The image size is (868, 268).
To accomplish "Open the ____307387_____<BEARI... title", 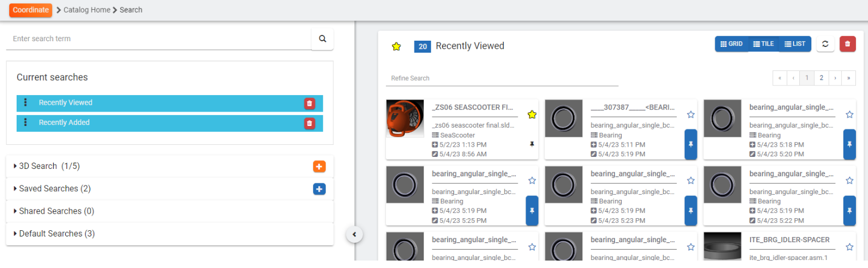I will tap(633, 107).
